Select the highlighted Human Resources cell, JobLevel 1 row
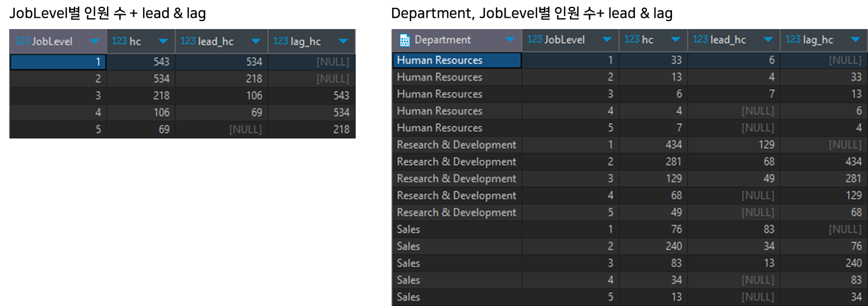868x306 pixels. [x=457, y=60]
